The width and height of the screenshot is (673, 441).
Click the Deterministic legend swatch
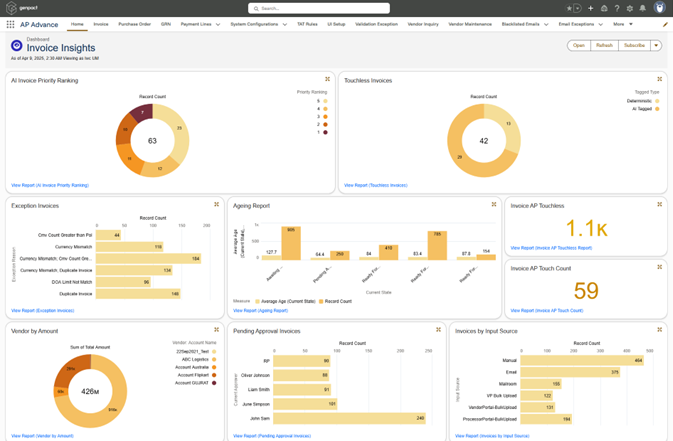657,101
